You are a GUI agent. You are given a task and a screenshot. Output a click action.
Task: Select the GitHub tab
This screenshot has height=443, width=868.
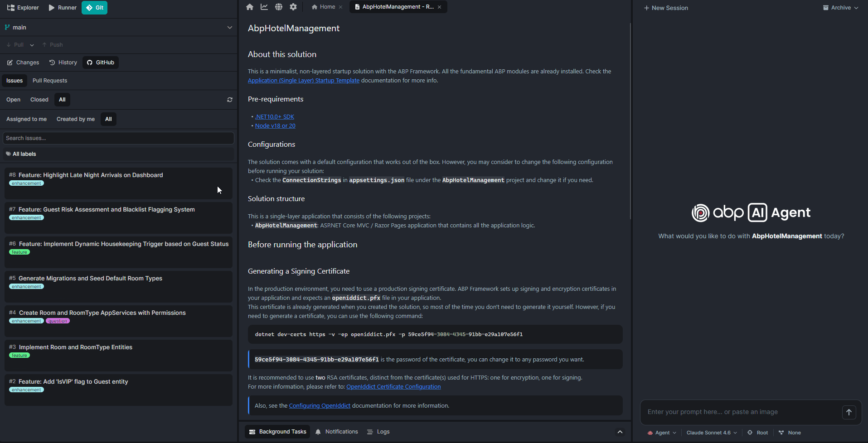coord(101,63)
